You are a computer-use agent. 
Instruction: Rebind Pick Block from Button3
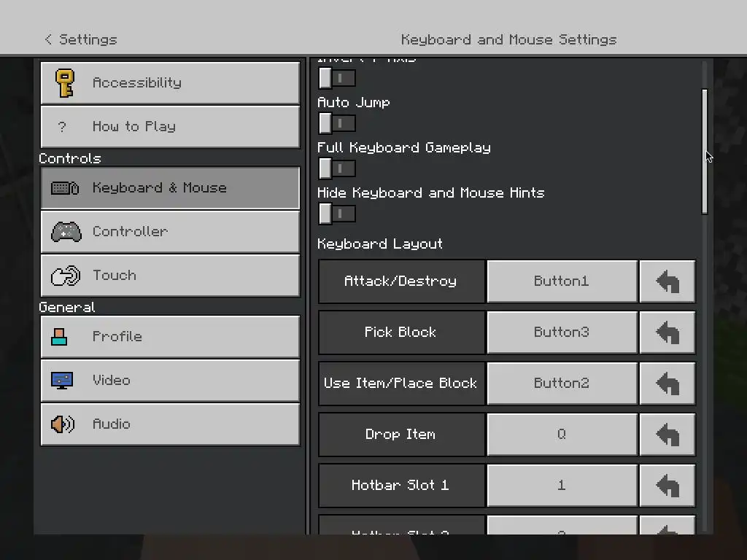coord(562,332)
